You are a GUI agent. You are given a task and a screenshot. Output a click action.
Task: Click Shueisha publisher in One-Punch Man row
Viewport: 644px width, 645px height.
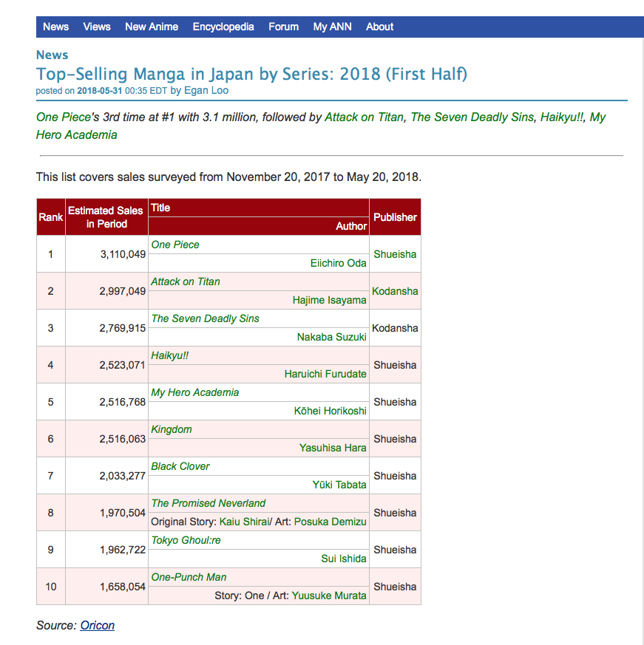(x=395, y=587)
